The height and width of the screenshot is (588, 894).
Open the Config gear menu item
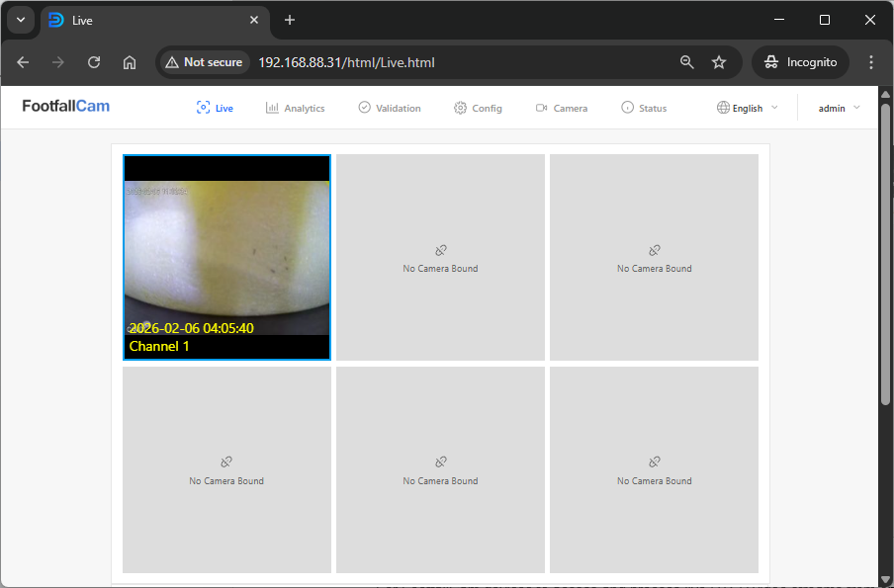click(479, 108)
